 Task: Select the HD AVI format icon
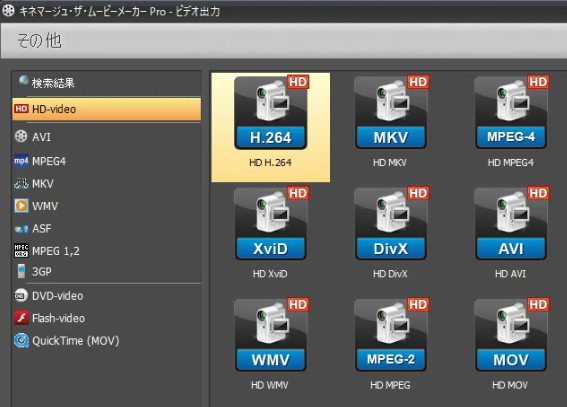coord(511,224)
